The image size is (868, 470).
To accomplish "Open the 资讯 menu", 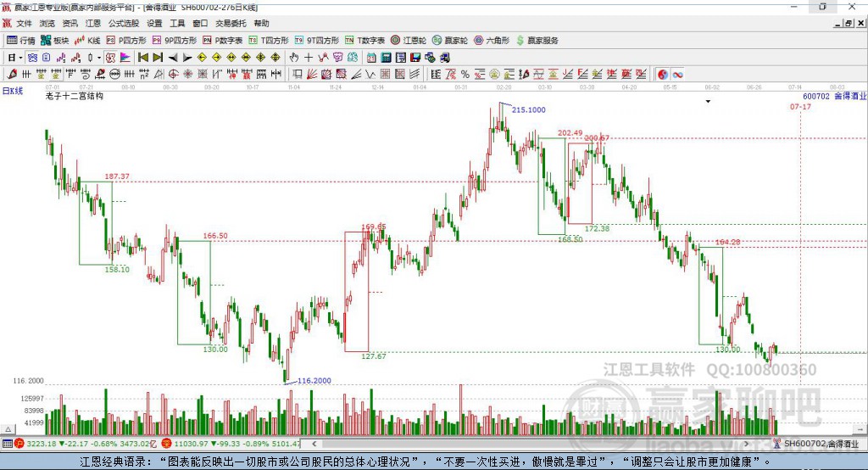I will tap(70, 23).
